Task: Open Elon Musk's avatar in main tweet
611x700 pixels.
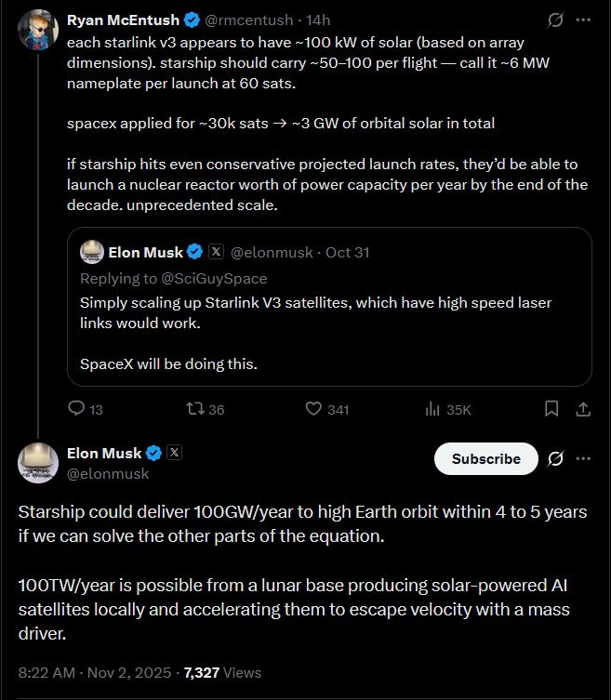Action: pyautogui.click(x=37, y=463)
